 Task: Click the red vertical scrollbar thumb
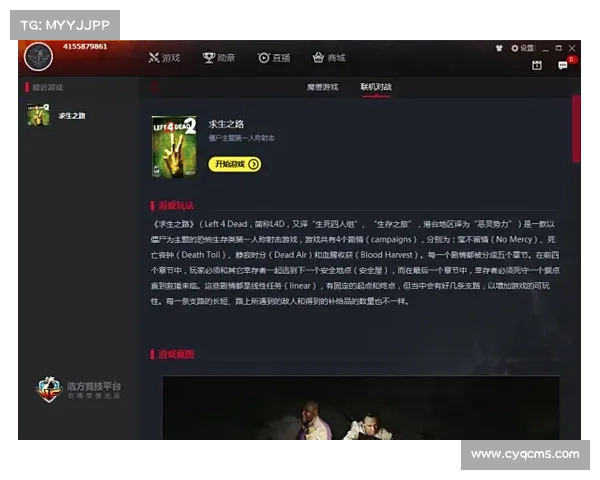(576, 129)
